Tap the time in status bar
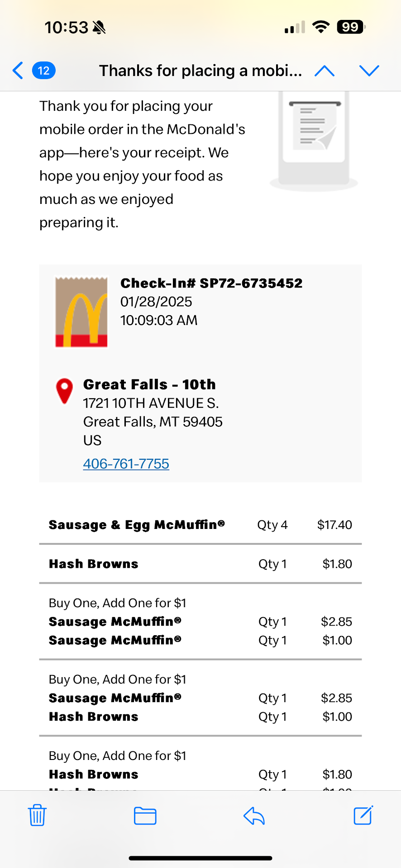 click(x=66, y=28)
